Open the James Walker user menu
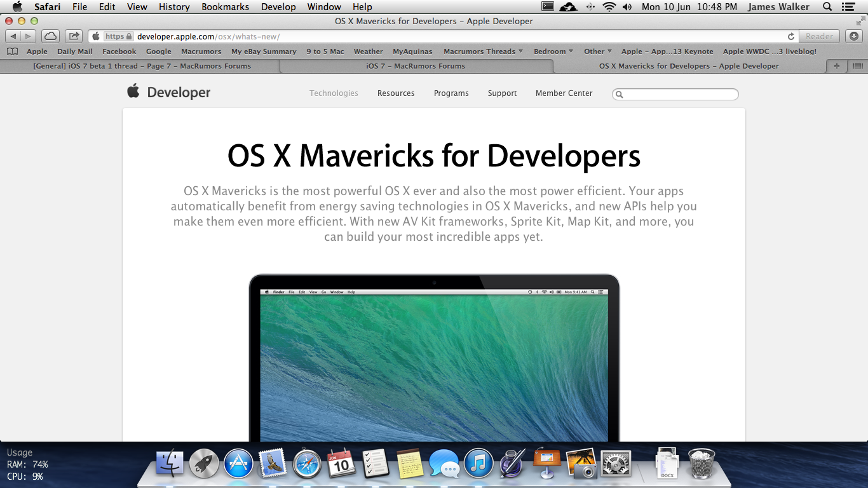 pyautogui.click(x=778, y=7)
